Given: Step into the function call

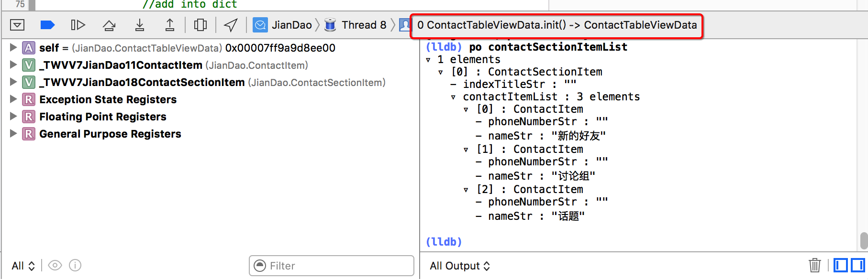Looking at the screenshot, I should [139, 25].
